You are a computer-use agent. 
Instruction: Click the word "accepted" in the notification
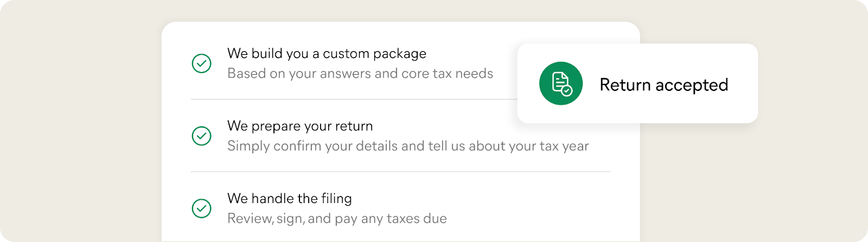[x=692, y=85]
